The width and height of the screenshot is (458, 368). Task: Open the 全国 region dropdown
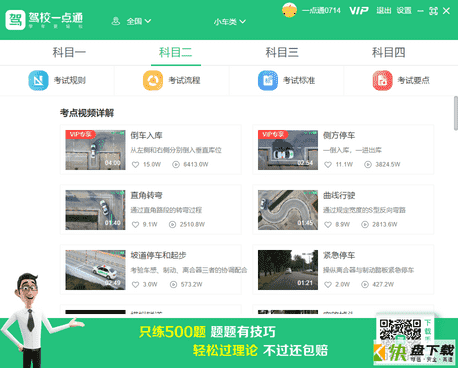point(139,21)
